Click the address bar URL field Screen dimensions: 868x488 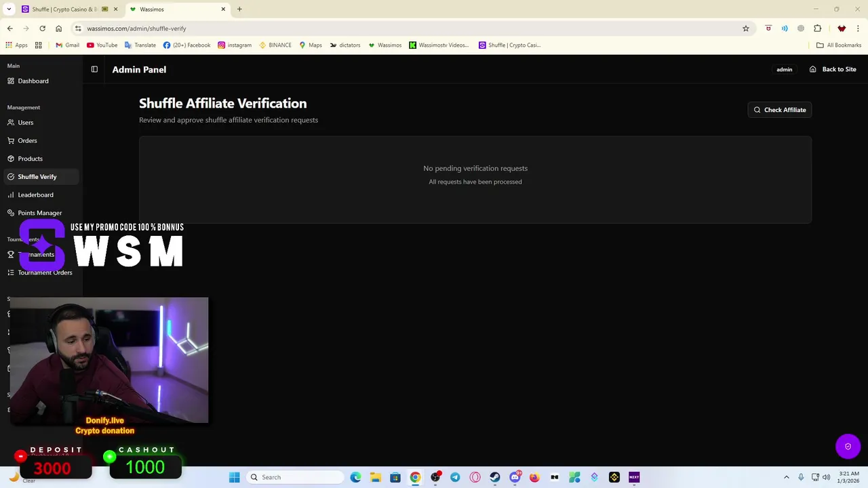(407, 28)
